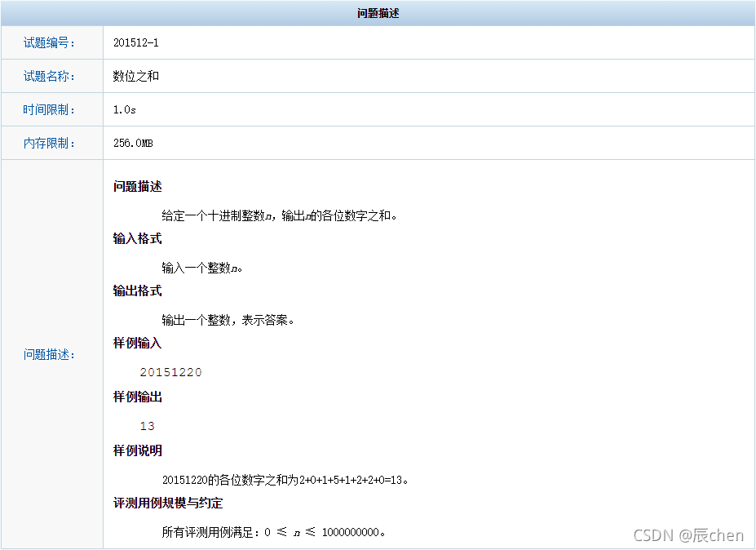Select the 样例输入 heading
This screenshot has height=550, width=756.
(136, 343)
